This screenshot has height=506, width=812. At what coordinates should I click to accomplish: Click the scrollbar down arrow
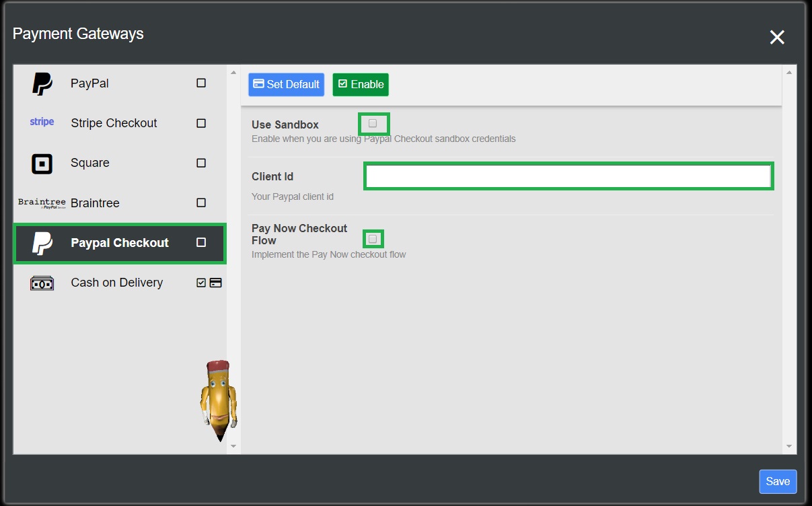click(233, 446)
